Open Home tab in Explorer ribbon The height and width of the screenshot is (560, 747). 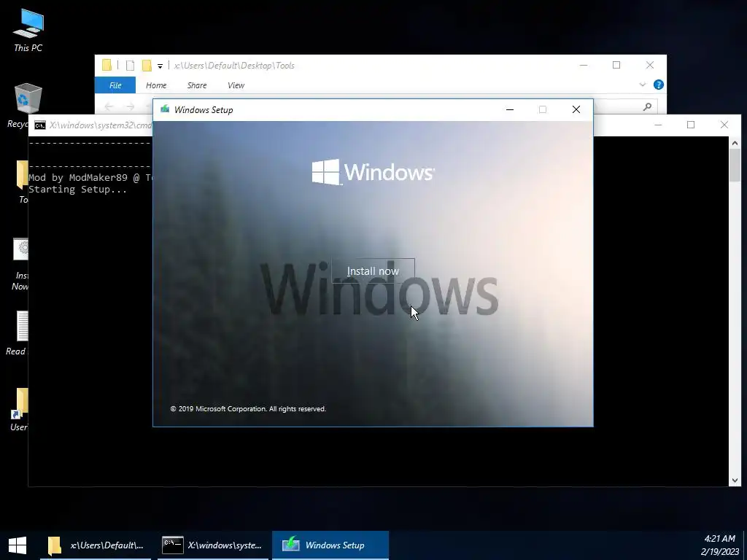click(x=156, y=85)
